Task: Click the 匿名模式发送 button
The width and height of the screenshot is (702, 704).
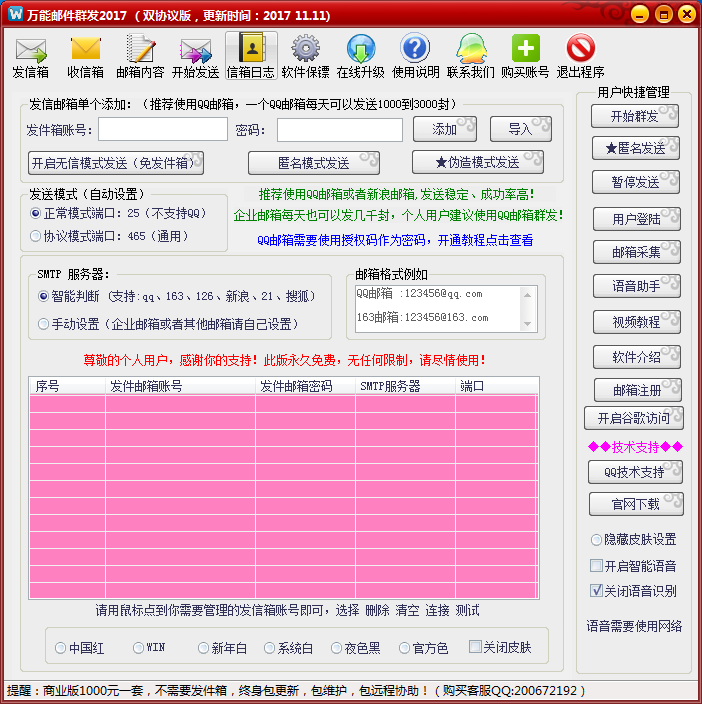Action: (314, 163)
